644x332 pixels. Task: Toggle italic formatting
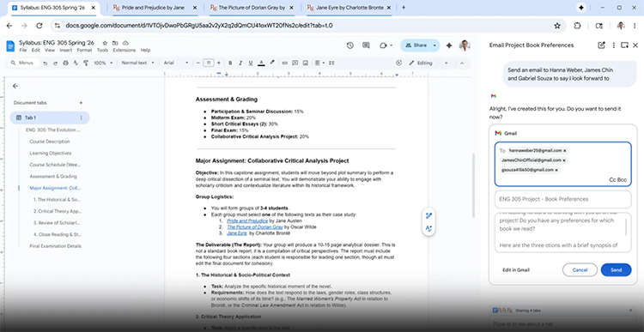coord(240,63)
